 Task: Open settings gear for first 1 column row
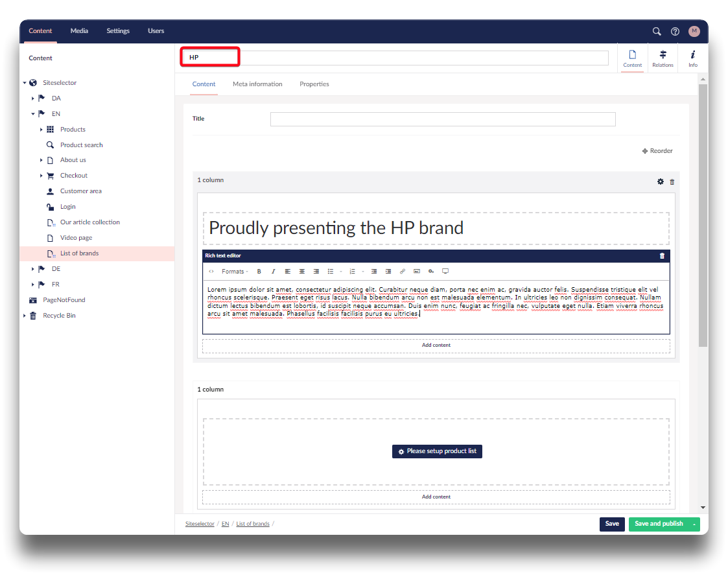661,182
